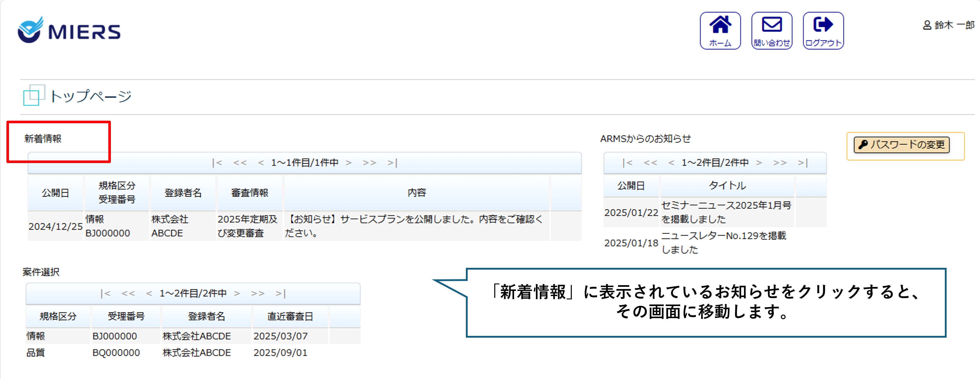Go to the last page of 新着情報 pager
This screenshot has height=379, width=980.
[392, 163]
